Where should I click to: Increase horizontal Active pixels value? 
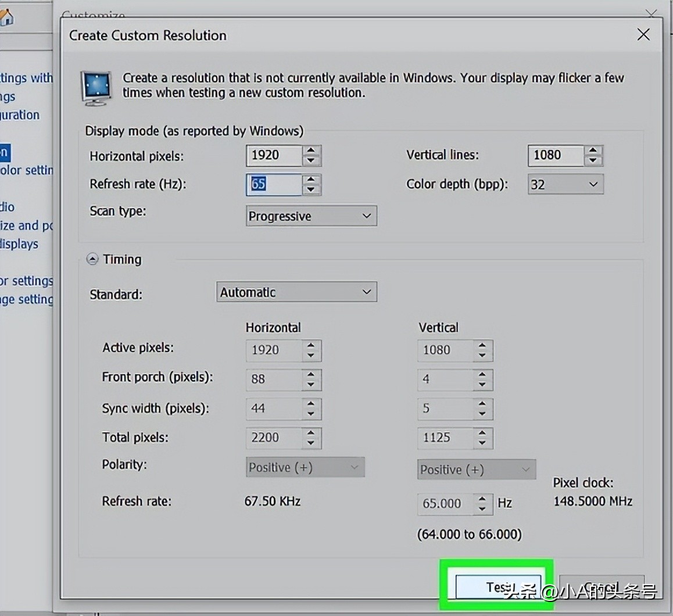(311, 345)
